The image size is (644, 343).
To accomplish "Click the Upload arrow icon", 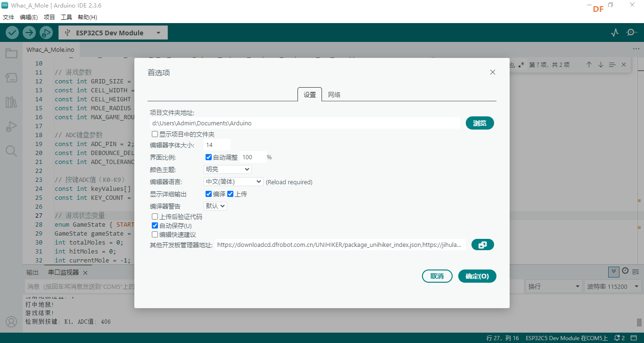I will point(29,33).
